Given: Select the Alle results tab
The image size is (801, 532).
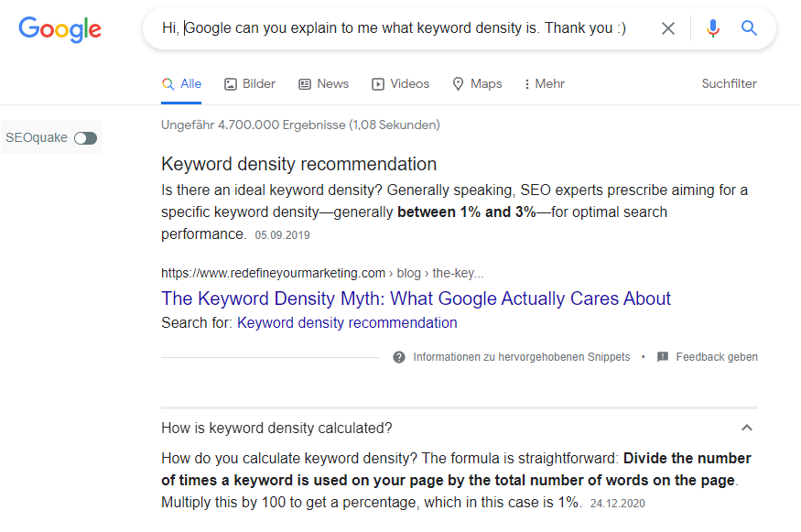Looking at the screenshot, I should tap(181, 84).
